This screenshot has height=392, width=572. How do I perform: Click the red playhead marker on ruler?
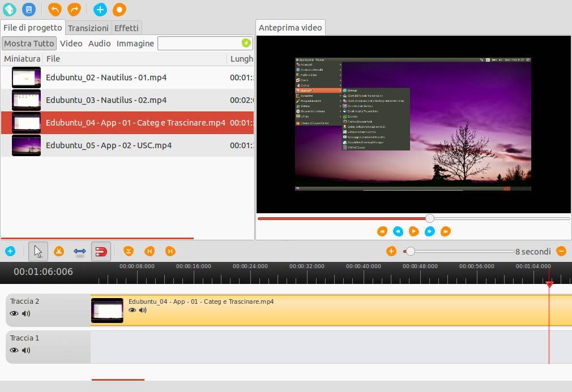pyautogui.click(x=549, y=284)
